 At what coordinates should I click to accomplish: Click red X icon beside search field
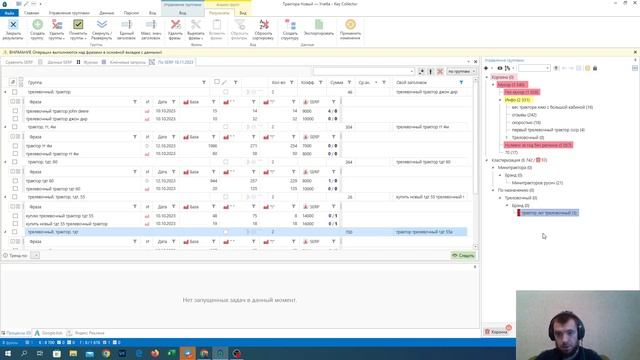point(440,71)
